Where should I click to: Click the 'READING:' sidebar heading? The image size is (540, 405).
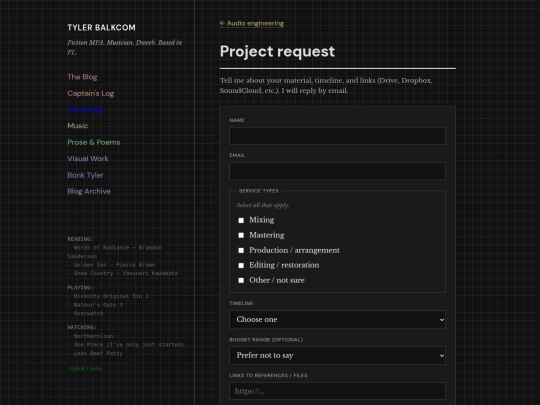(80, 239)
